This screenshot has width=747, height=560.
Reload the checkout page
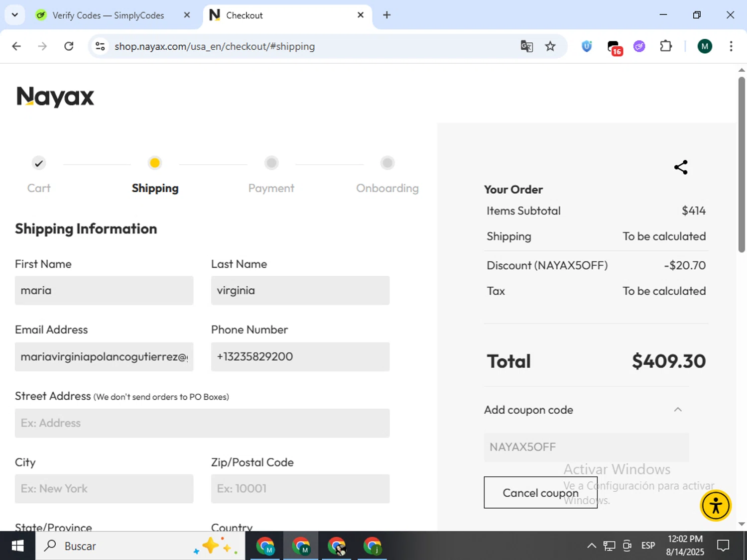[69, 46]
